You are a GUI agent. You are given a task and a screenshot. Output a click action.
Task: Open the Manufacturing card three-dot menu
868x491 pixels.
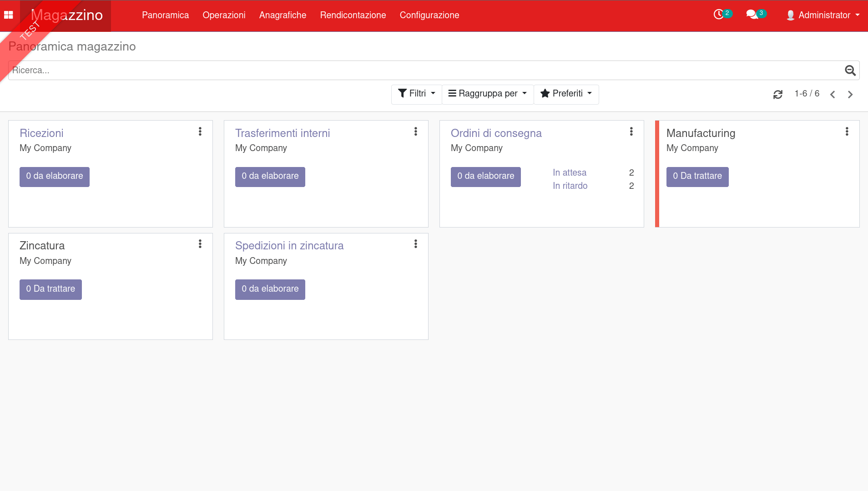pyautogui.click(x=847, y=132)
